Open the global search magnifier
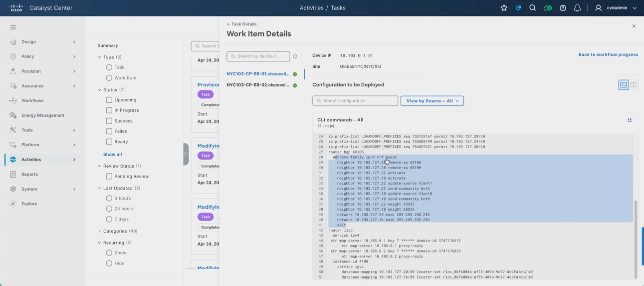 coord(533,8)
